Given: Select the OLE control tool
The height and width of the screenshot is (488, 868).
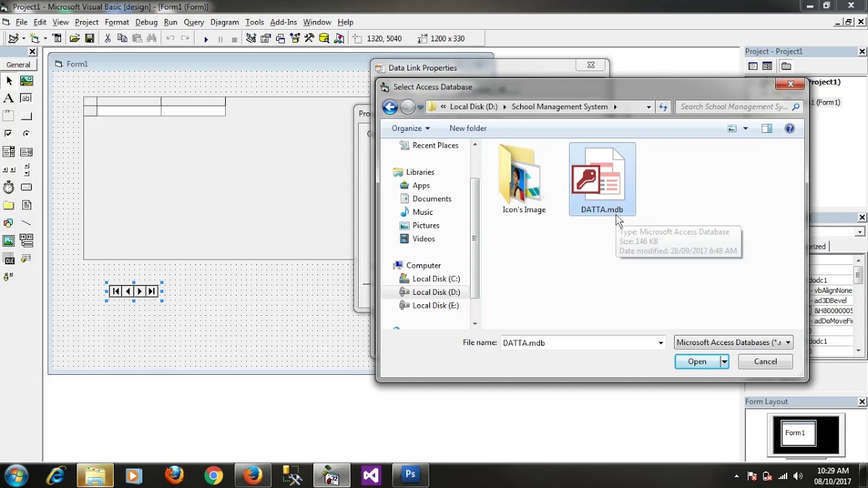Looking at the screenshot, I should (9, 258).
